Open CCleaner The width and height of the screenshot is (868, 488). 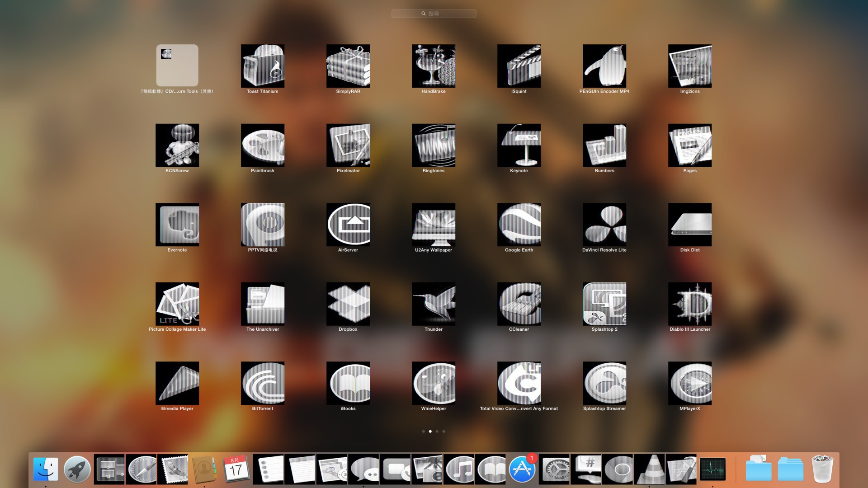click(519, 304)
